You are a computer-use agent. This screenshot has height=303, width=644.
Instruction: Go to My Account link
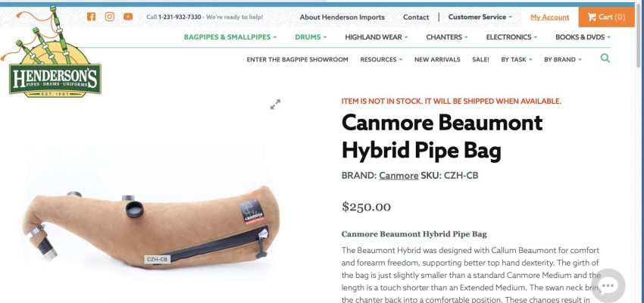pos(549,17)
